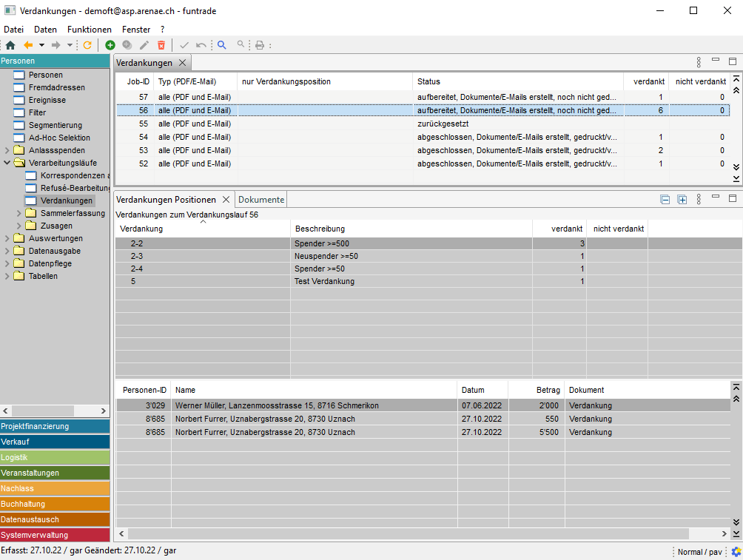Open the Systemverwaltung module section
The image size is (743, 560).
[55, 535]
